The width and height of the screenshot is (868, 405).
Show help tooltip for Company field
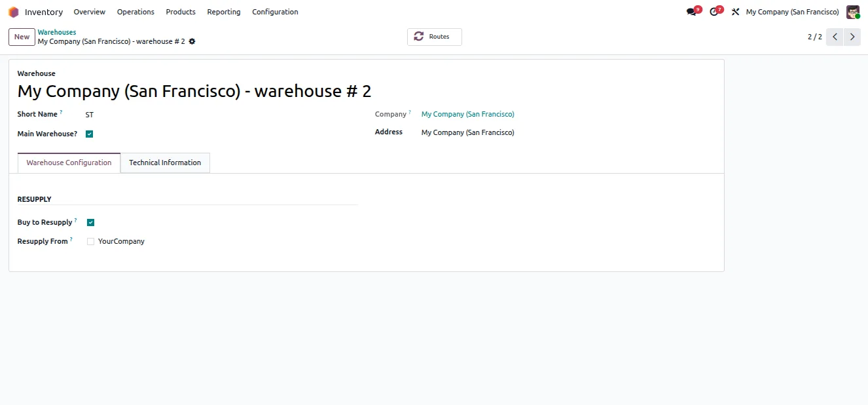pos(410,112)
